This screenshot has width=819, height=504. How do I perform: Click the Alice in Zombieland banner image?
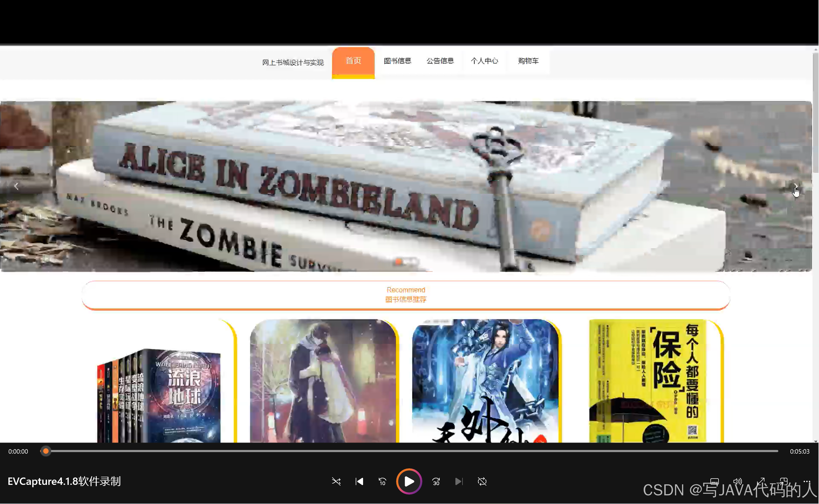[x=406, y=186]
